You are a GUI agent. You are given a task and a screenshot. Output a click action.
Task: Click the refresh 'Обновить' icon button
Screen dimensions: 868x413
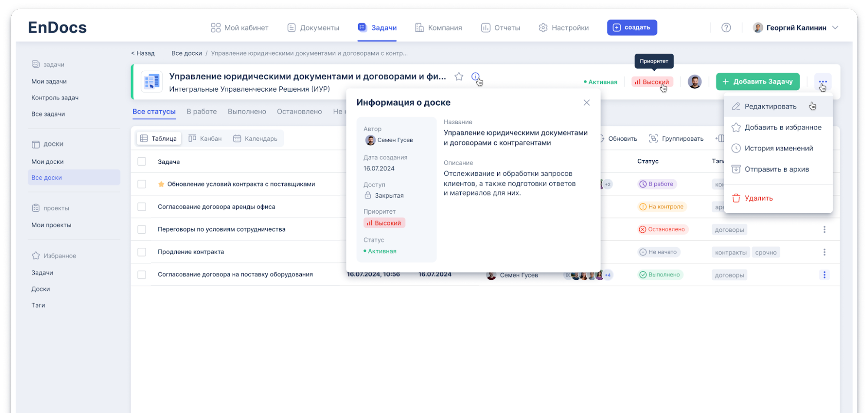(603, 139)
